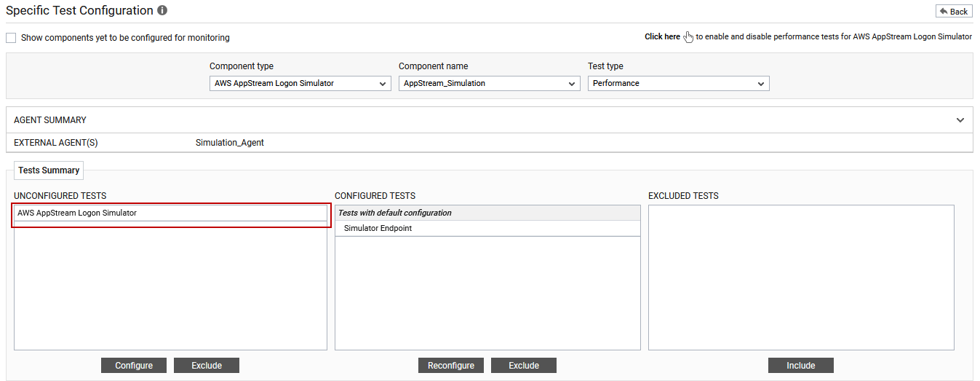Click Exclude under Configured Tests
Image resolution: width=980 pixels, height=381 pixels.
point(524,366)
